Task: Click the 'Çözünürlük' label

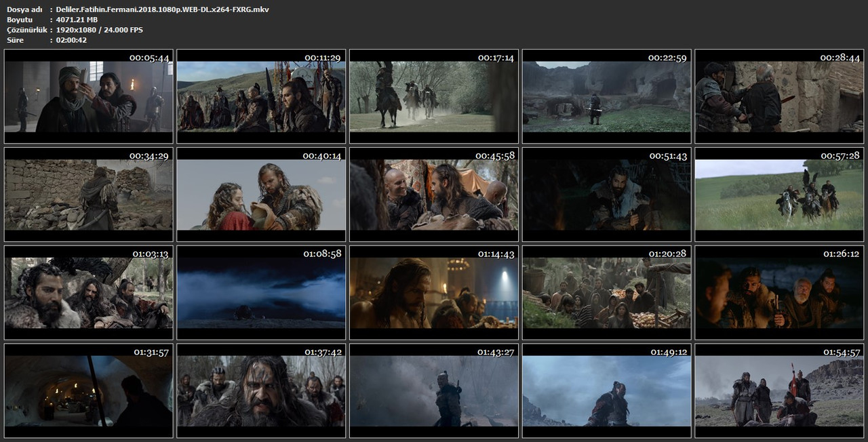Action: coord(26,30)
